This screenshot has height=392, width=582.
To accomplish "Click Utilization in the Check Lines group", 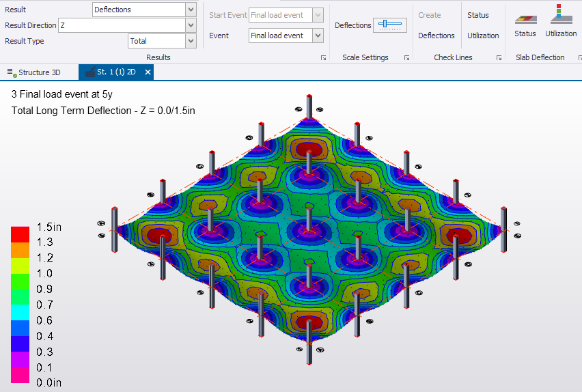I will (483, 36).
